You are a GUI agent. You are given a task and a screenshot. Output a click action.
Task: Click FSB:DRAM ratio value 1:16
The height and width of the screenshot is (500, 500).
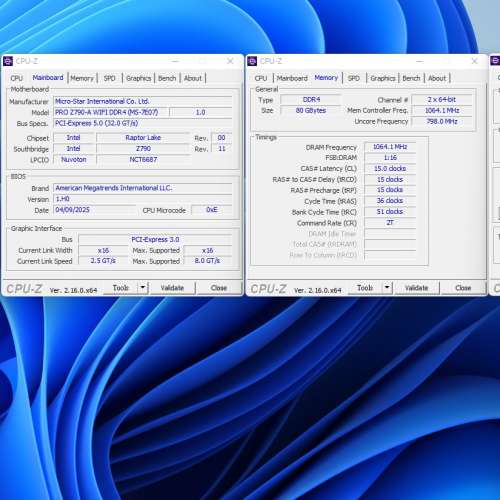(390, 158)
